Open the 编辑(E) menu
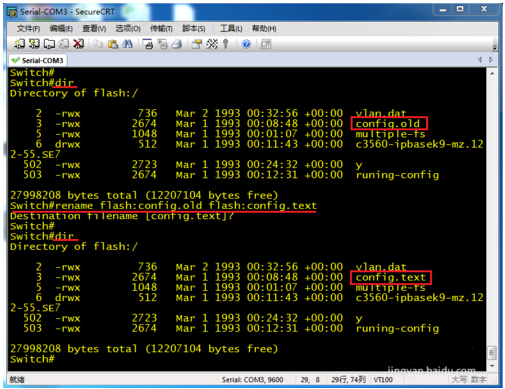This screenshot has width=505, height=389. (x=61, y=29)
